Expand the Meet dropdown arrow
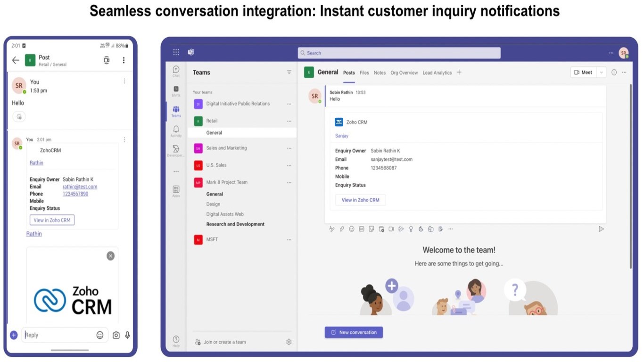The width and height of the screenshot is (644, 362). point(601,72)
